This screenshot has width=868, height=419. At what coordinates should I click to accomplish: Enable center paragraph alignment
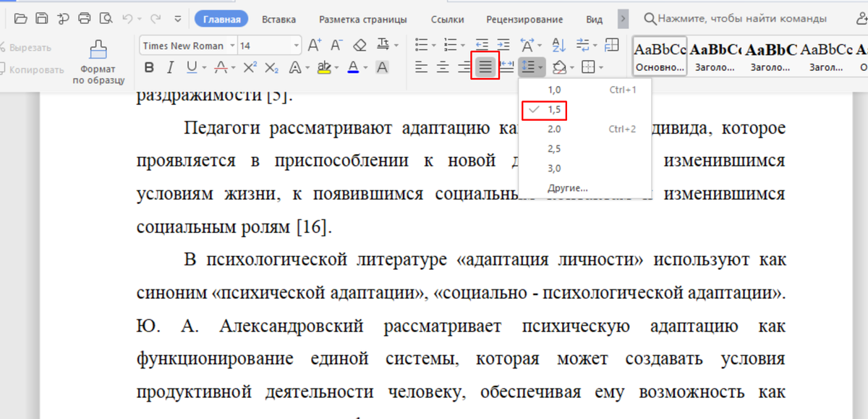tap(442, 67)
